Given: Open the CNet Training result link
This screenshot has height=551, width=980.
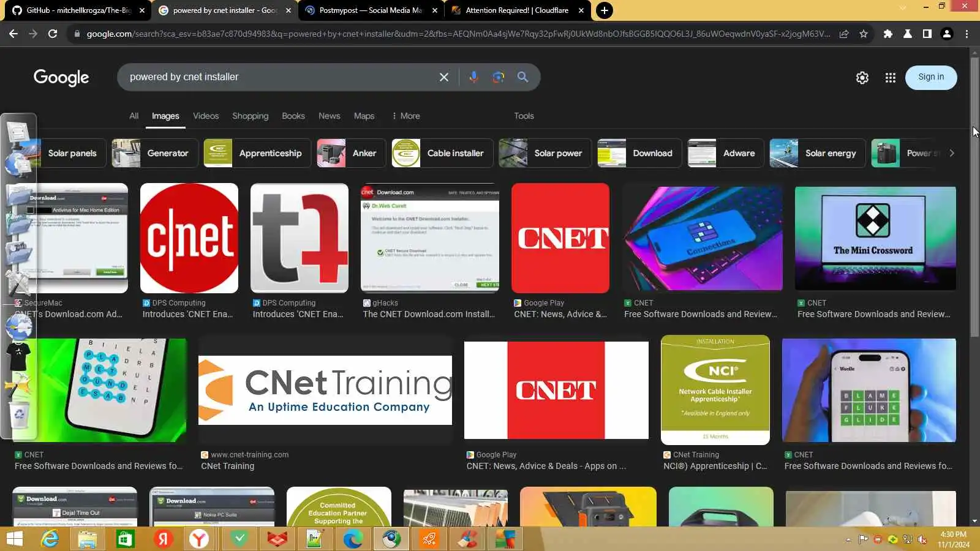Looking at the screenshot, I should 227,466.
